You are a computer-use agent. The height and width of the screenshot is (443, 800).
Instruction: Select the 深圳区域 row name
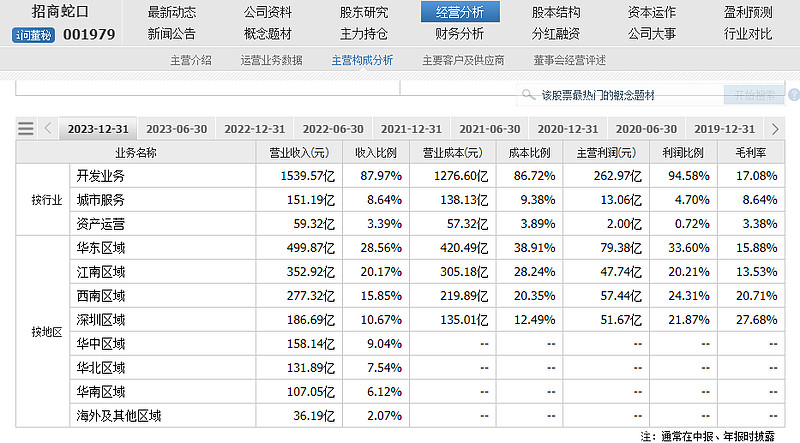[x=101, y=320]
